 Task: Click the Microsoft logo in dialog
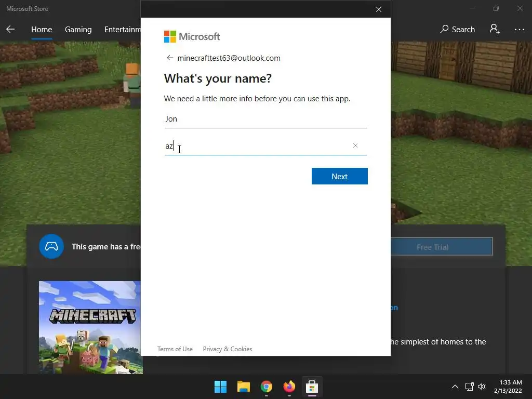192,37
